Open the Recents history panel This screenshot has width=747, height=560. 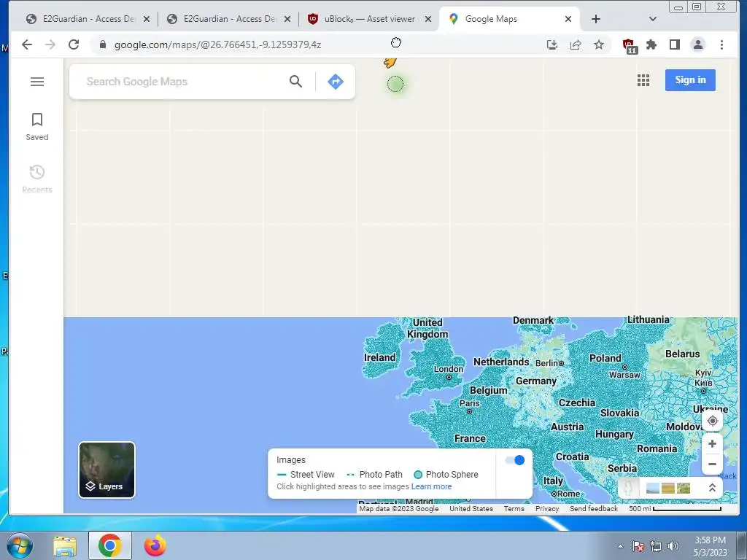(36, 179)
